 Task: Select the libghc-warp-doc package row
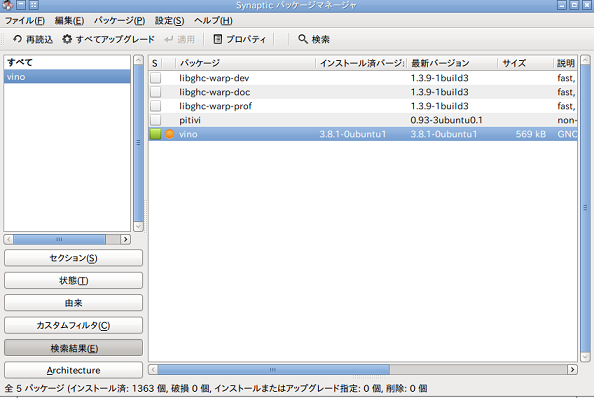coord(363,92)
